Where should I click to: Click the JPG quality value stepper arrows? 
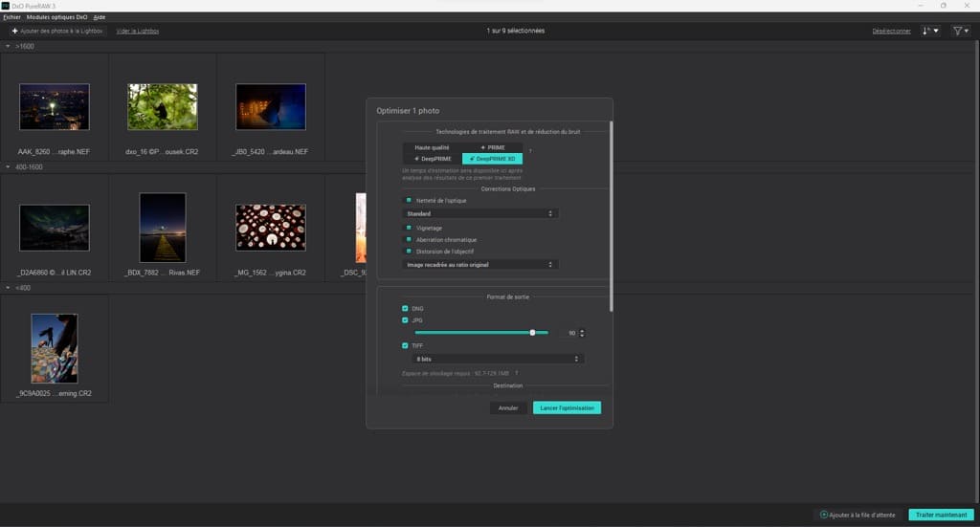pos(582,333)
